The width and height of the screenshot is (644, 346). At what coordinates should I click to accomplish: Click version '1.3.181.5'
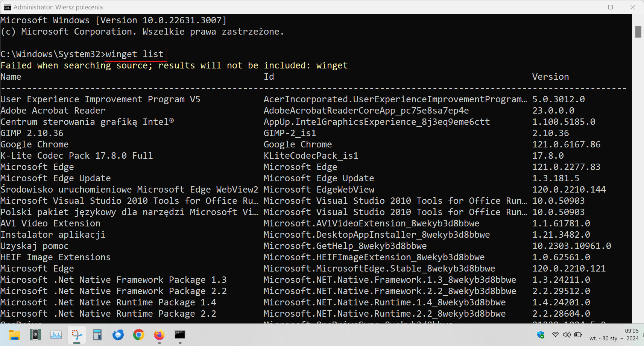[556, 178]
